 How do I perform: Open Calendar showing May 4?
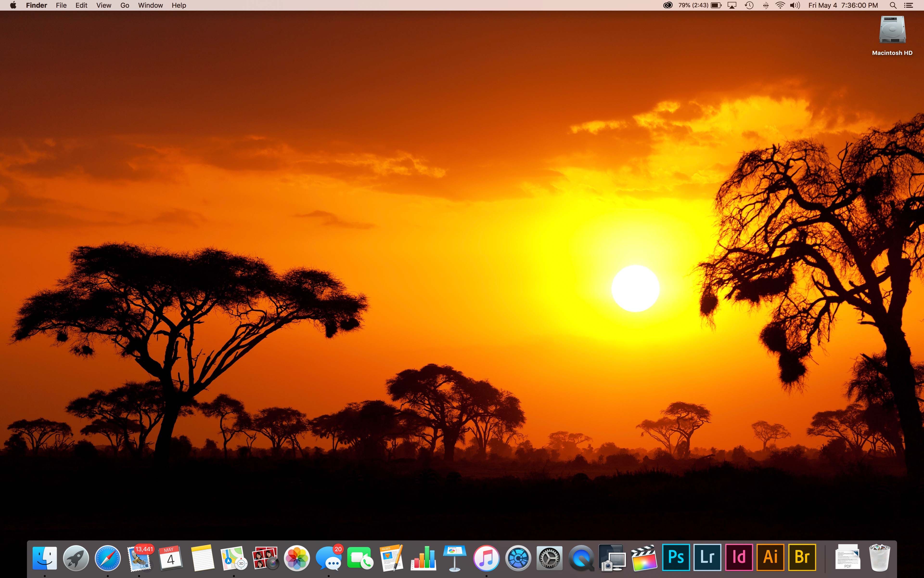(x=171, y=558)
